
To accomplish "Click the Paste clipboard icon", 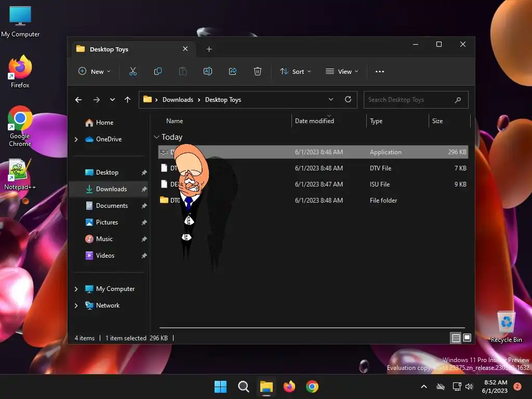I will point(182,72).
